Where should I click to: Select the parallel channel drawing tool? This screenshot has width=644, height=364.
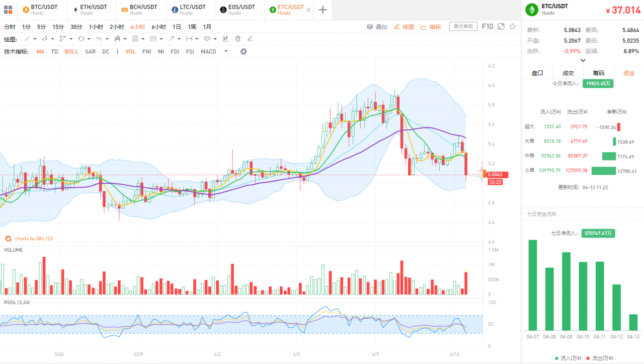coord(45,39)
